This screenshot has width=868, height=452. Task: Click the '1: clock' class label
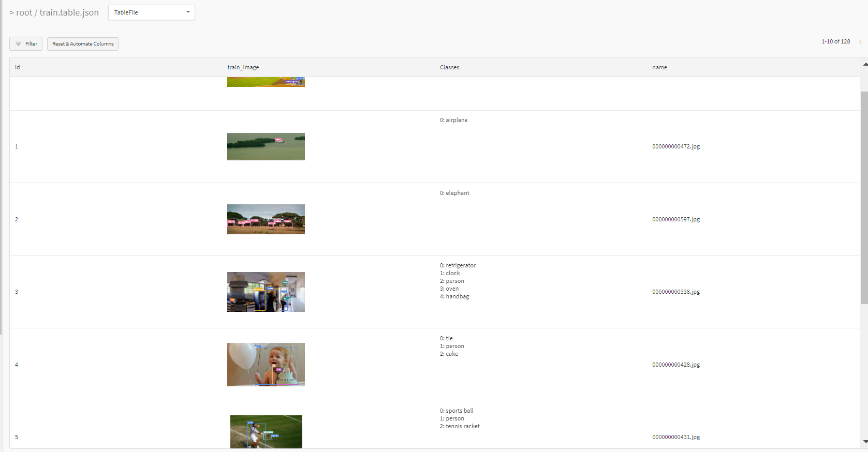coord(450,273)
